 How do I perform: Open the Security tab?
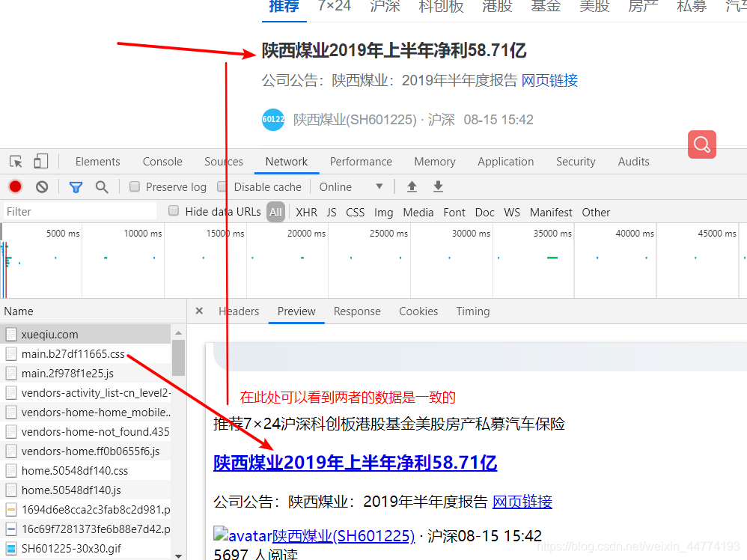[x=576, y=162]
